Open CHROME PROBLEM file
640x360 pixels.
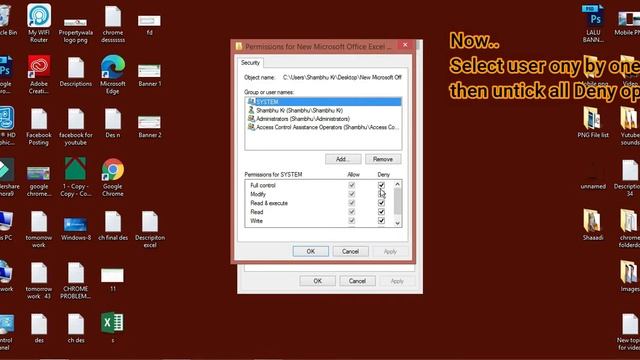(76, 281)
